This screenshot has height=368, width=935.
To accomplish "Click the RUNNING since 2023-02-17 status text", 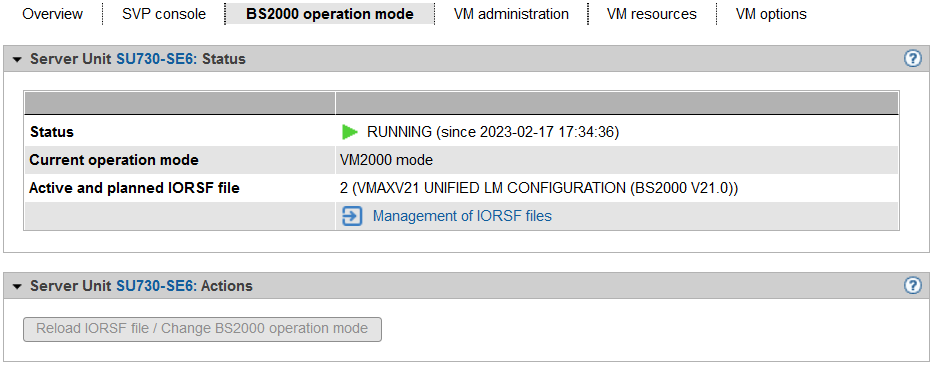I will coord(493,132).
